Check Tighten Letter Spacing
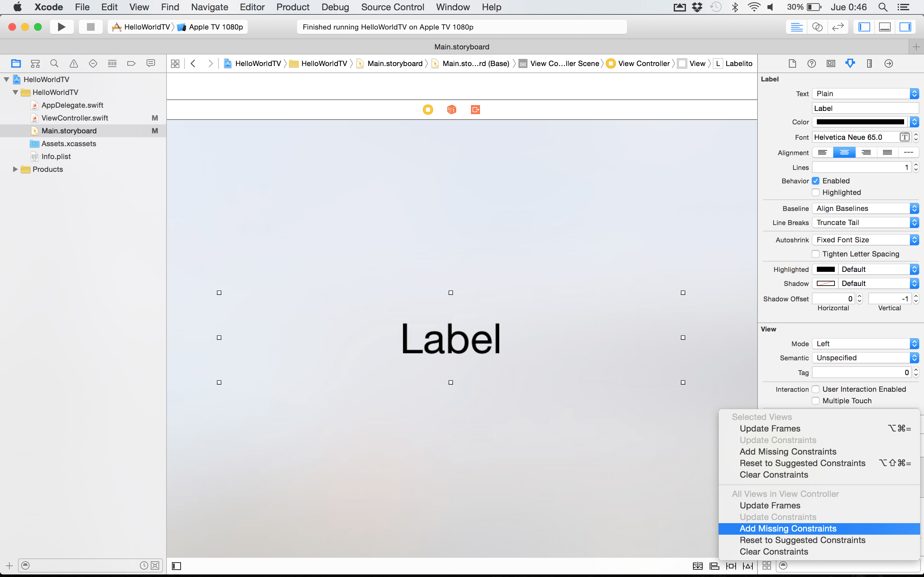924x577 pixels. (816, 254)
